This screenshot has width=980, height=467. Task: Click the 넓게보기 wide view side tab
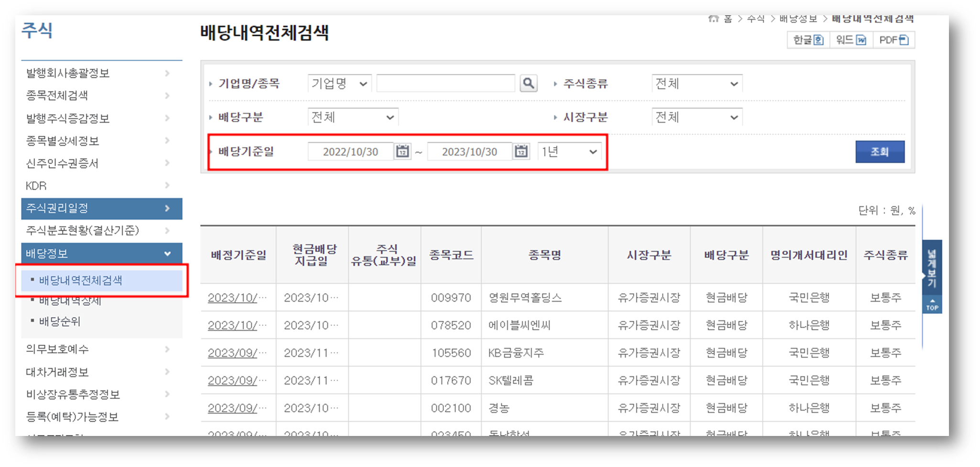[x=932, y=268]
